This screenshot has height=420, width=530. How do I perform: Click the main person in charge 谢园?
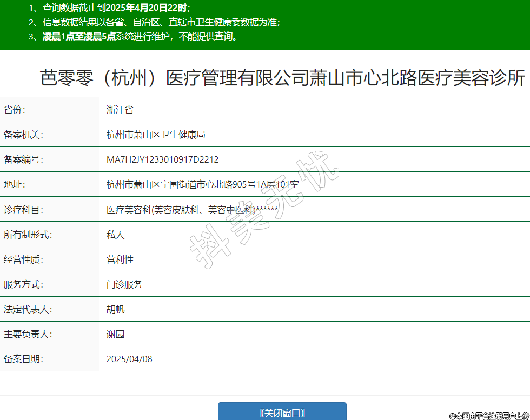(x=115, y=334)
